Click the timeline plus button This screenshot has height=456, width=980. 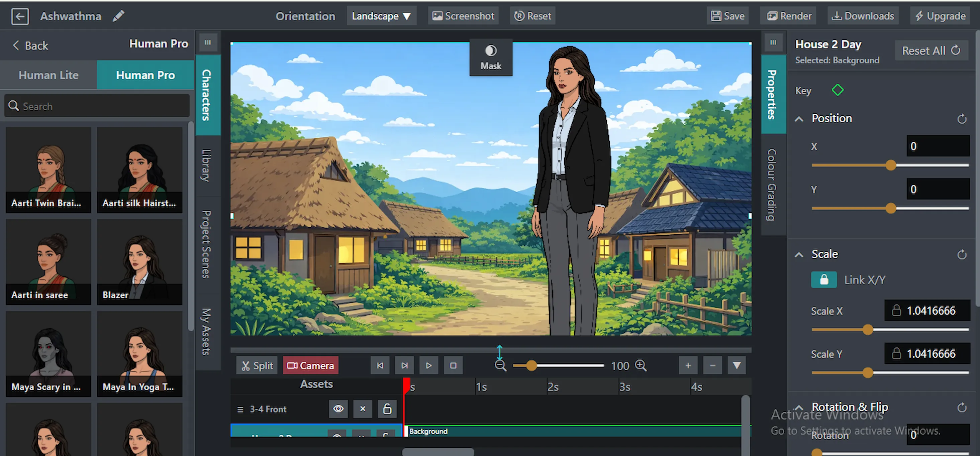point(688,365)
